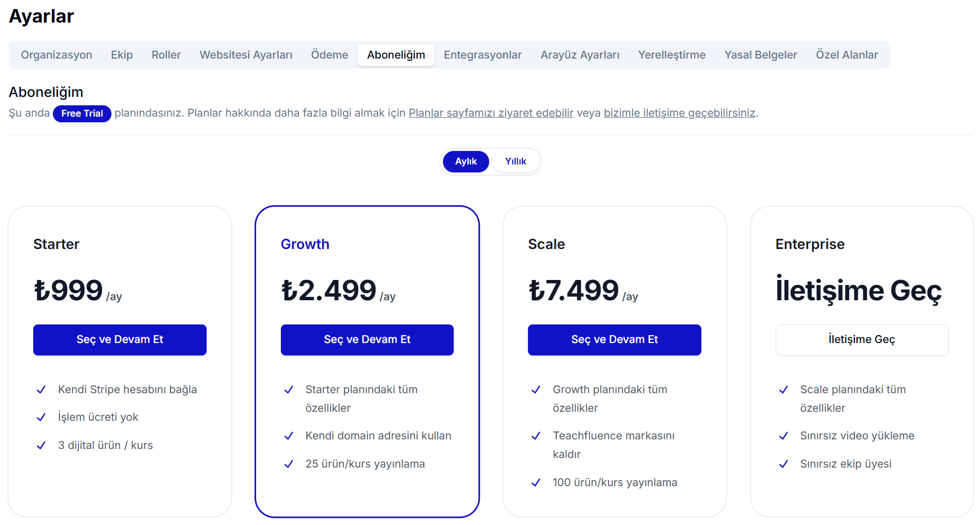The height and width of the screenshot is (525, 980).
Task: Click checkmark beside 'Growth planındaki tüm özellikler'
Action: click(536, 390)
